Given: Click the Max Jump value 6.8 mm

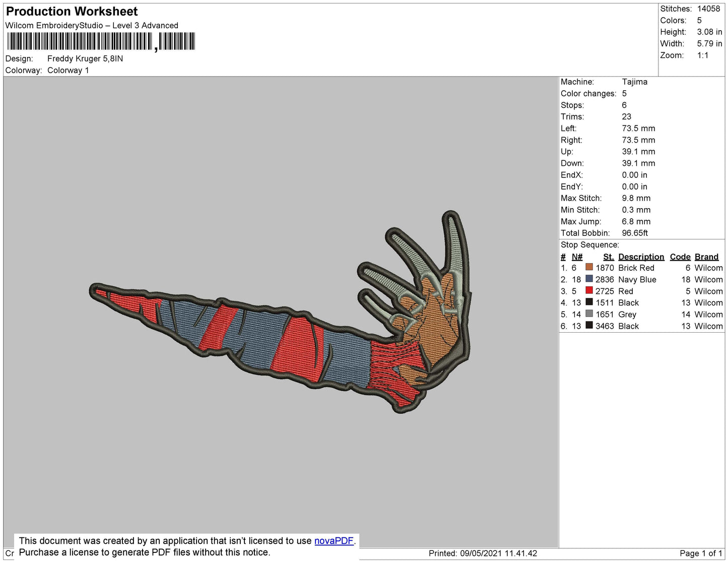Looking at the screenshot, I should click(636, 221).
